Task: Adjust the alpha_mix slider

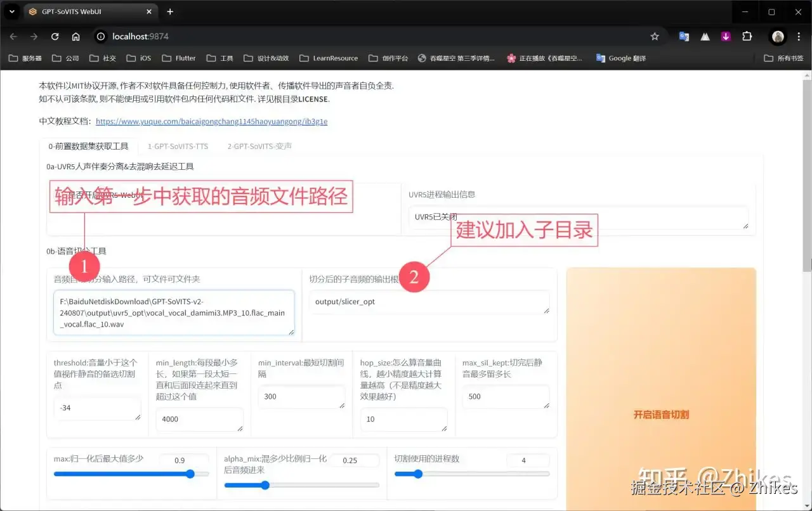Action: coord(302,485)
